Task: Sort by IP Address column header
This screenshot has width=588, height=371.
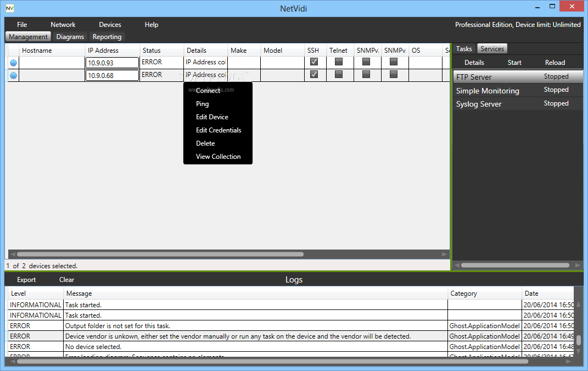Action: [x=112, y=51]
